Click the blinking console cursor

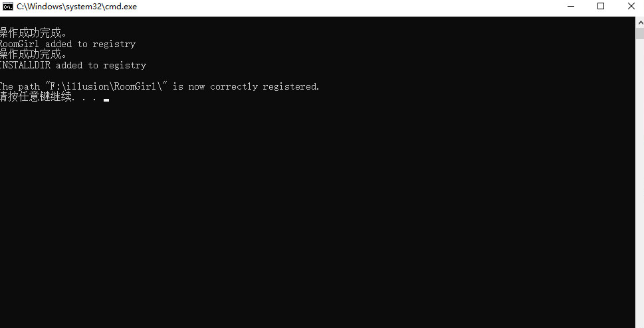coord(106,100)
